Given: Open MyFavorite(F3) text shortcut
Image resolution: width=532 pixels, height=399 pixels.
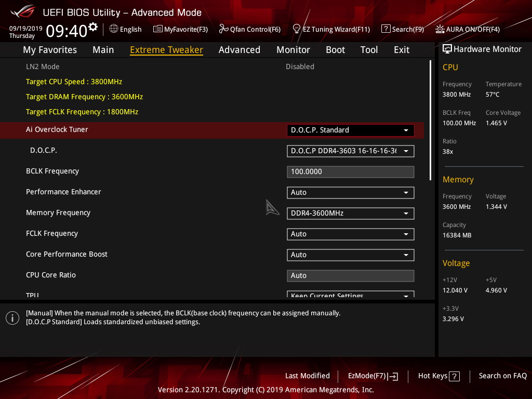Looking at the screenshot, I should (186, 29).
